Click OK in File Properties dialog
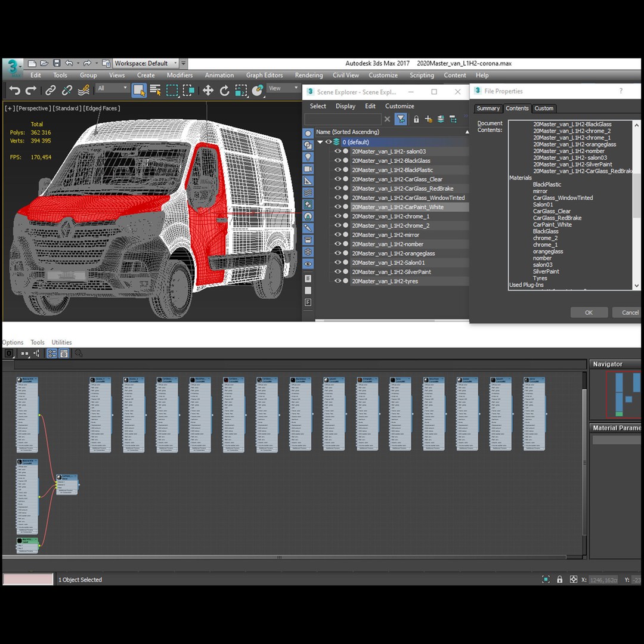Screen dimensions: 644x644 (x=589, y=312)
